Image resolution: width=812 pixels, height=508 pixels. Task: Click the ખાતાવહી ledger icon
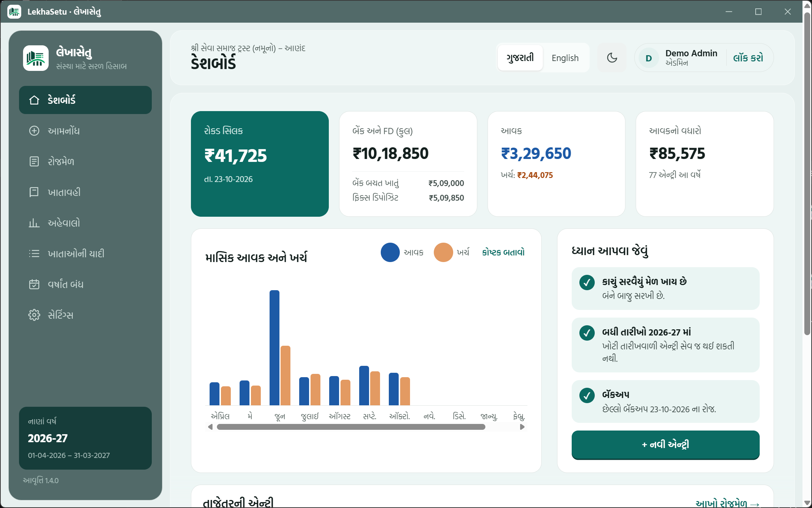click(x=34, y=192)
